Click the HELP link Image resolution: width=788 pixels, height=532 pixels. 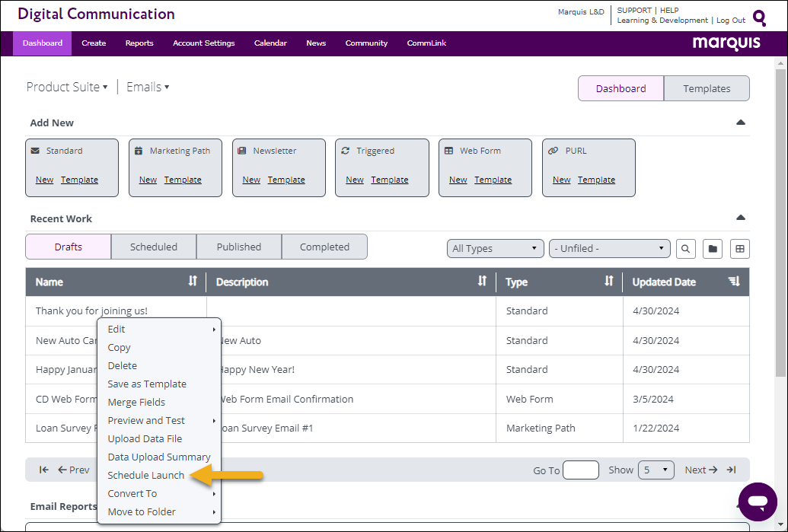pos(669,10)
